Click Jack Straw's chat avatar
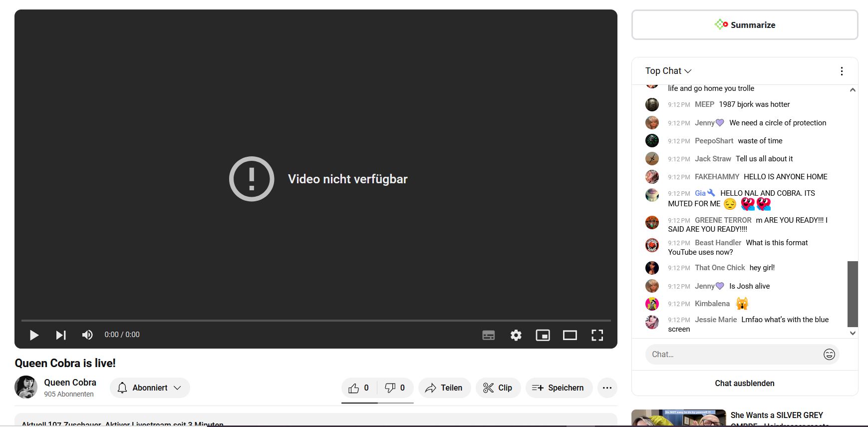The width and height of the screenshot is (868, 427). point(652,159)
